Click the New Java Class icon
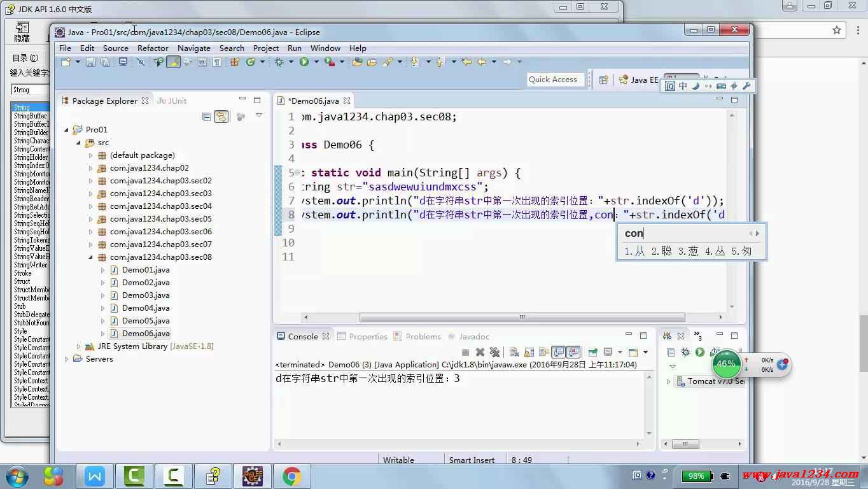 click(250, 62)
